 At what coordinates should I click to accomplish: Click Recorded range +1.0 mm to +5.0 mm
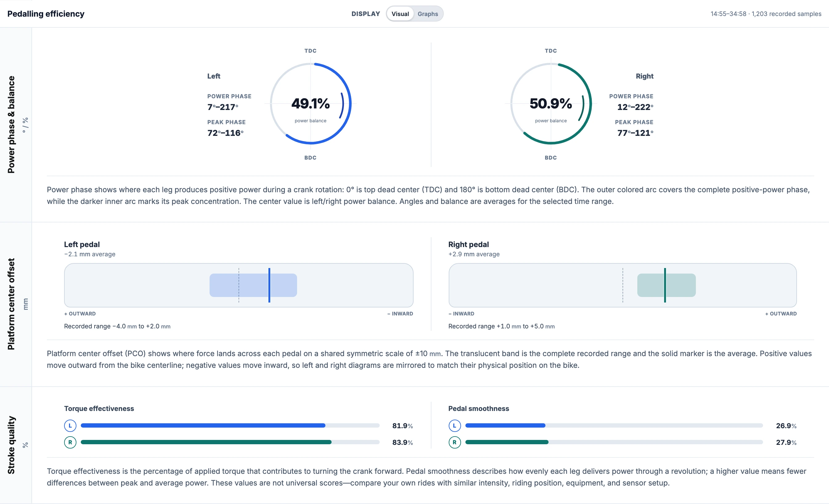502,326
